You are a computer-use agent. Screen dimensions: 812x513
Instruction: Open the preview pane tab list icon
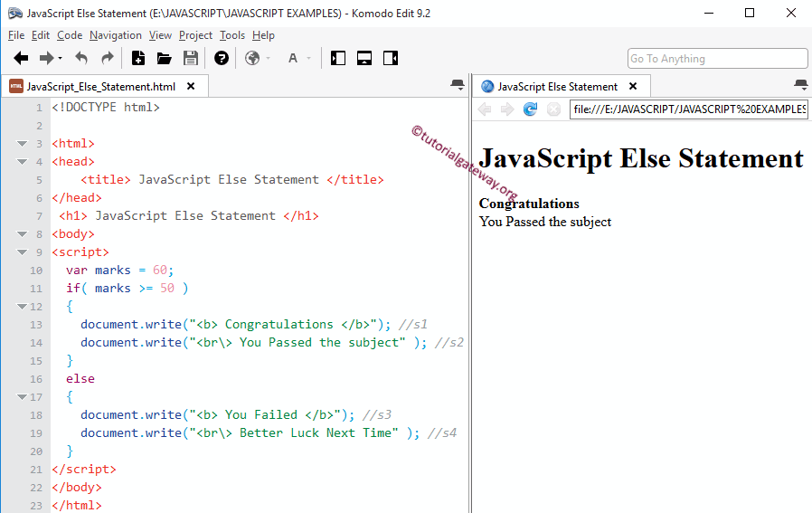(x=800, y=85)
